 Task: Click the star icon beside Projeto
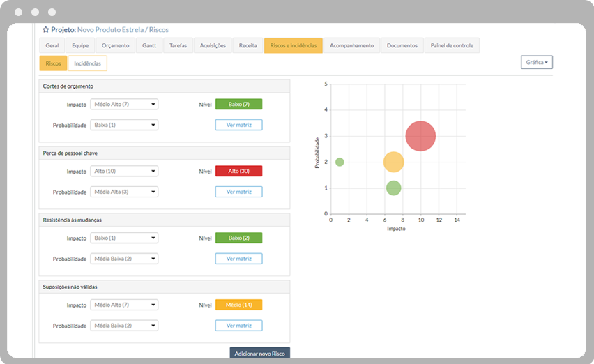[45, 30]
